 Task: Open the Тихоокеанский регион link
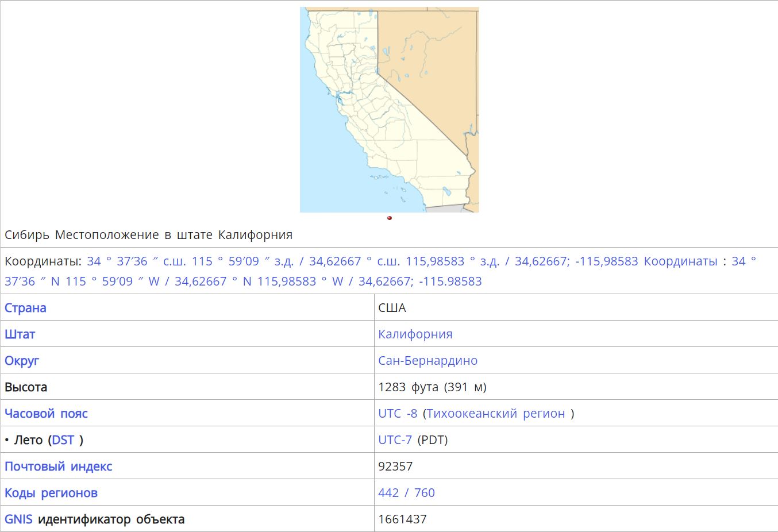(495, 413)
